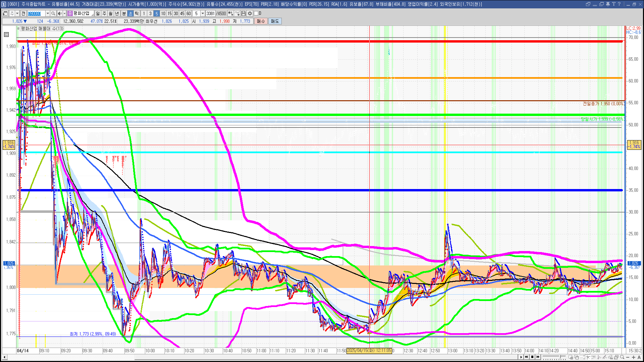Image resolution: width=644 pixels, height=362 pixels.
Task: Click the eraser tool icon at bottom
Action: point(610,357)
